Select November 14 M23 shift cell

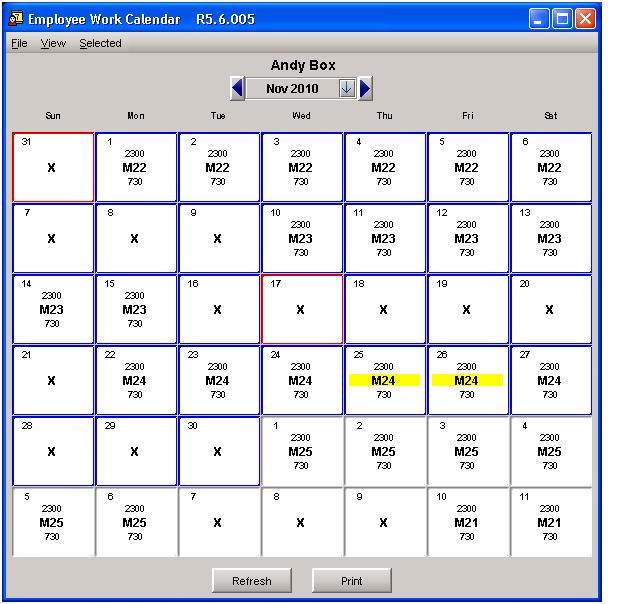tap(53, 309)
